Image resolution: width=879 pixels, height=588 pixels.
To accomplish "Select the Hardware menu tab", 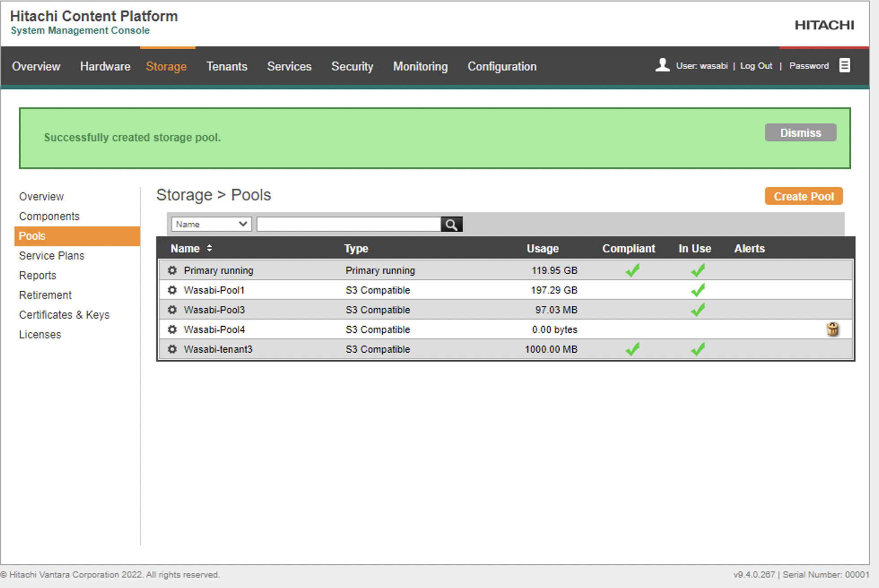I will 104,65.
